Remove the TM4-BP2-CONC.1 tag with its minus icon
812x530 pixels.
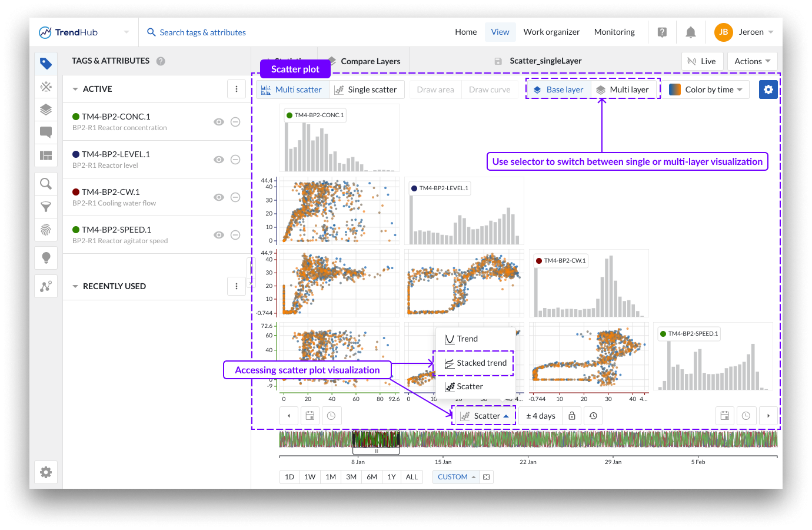(235, 122)
